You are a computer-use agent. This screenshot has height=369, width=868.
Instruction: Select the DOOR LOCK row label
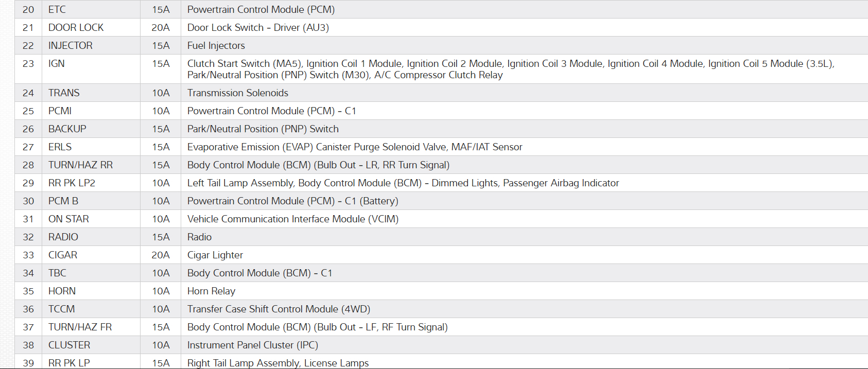(x=76, y=28)
